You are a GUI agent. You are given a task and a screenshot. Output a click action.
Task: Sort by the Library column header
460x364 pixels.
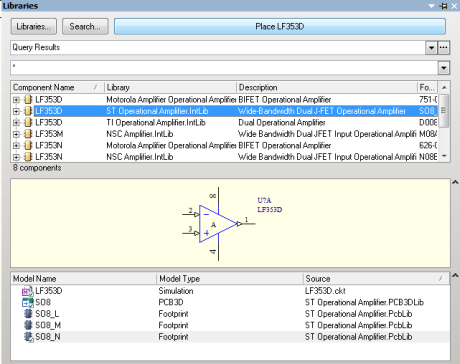(170, 88)
